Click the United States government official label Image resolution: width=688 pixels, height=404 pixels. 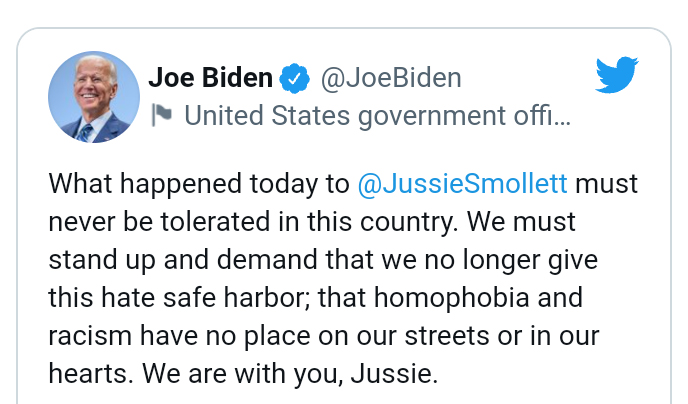pyautogui.click(x=377, y=116)
